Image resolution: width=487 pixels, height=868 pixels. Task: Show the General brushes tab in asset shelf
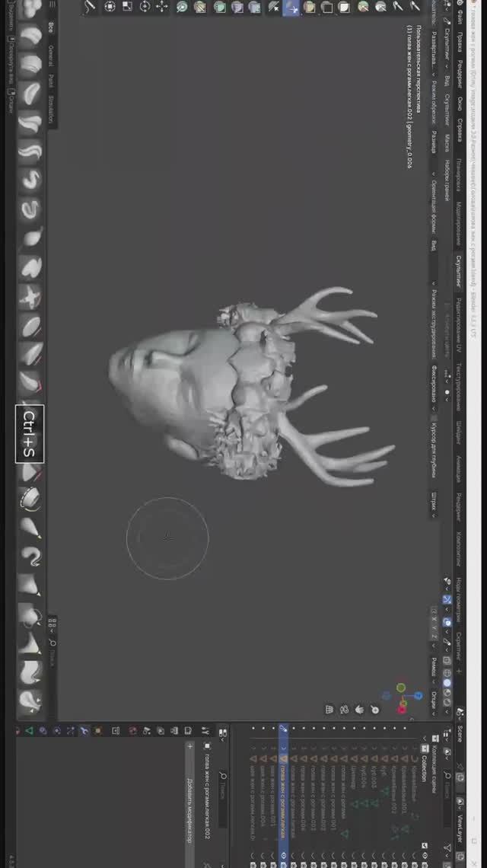[x=50, y=55]
